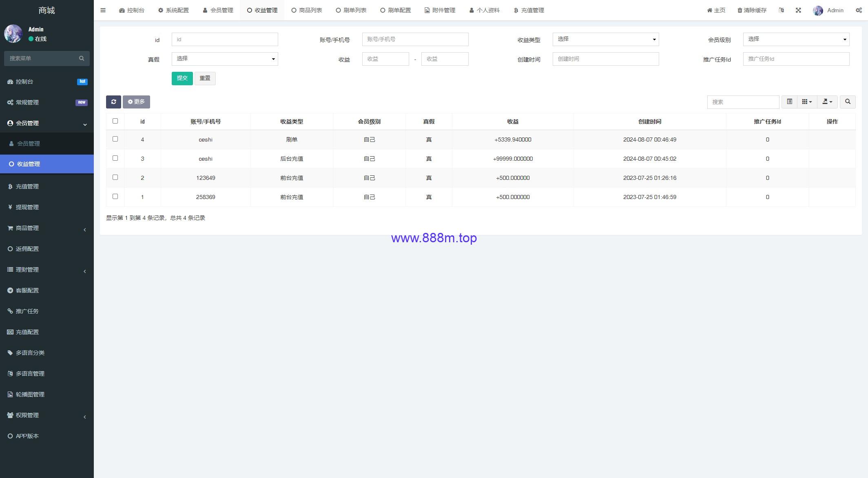Go to 主页 home icon link

tap(716, 10)
